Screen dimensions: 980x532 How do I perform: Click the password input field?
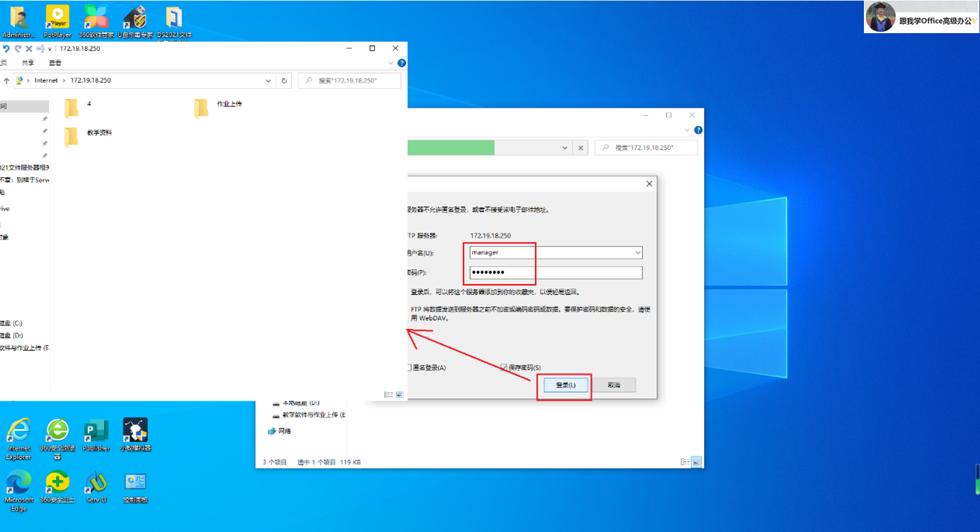(556, 272)
